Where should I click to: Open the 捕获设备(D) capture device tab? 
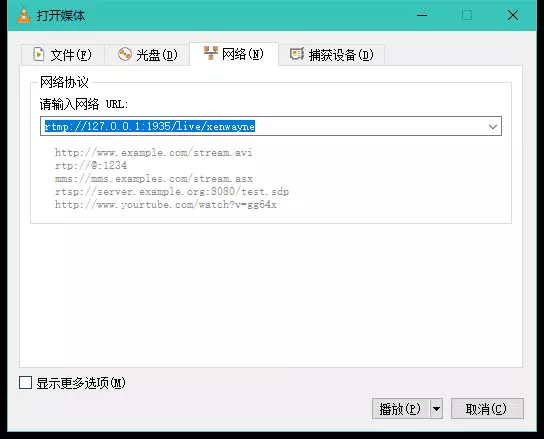click(x=332, y=55)
